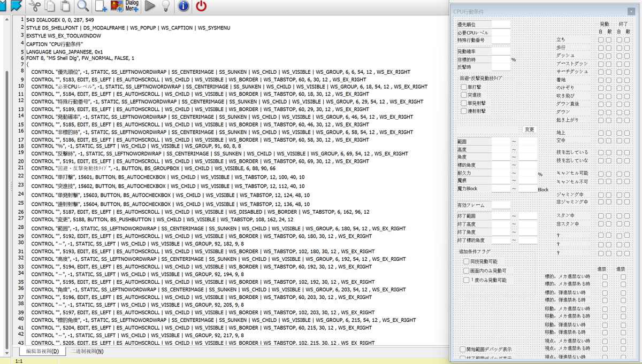The height and width of the screenshot is (364, 642).
Task: Click the 魔力Block label in dialog
Action: coord(468,189)
